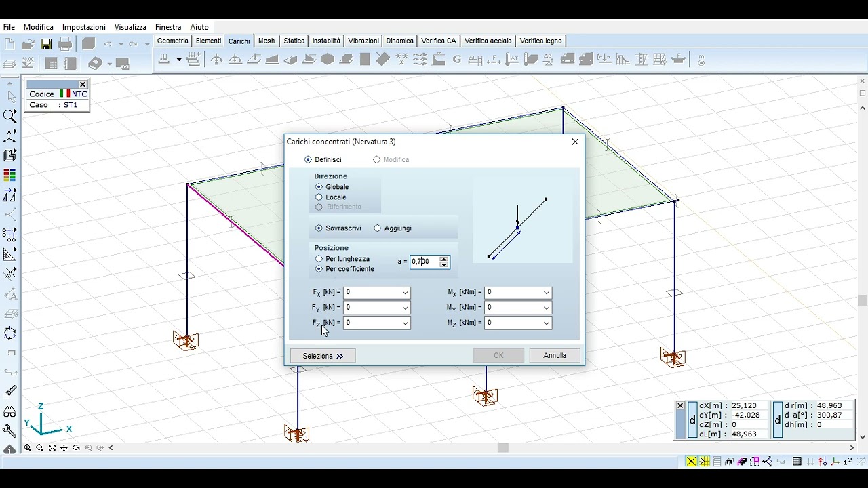Select Globale direction option
This screenshot has width=868, height=488.
(x=319, y=187)
